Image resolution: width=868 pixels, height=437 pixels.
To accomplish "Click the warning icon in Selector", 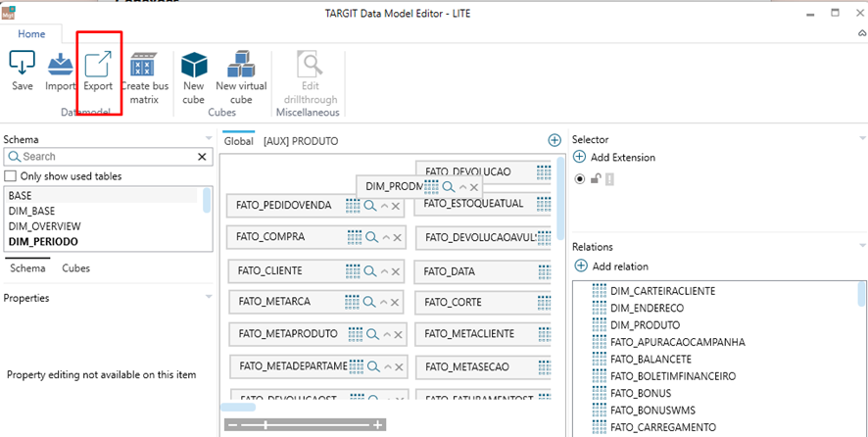I will 609,179.
